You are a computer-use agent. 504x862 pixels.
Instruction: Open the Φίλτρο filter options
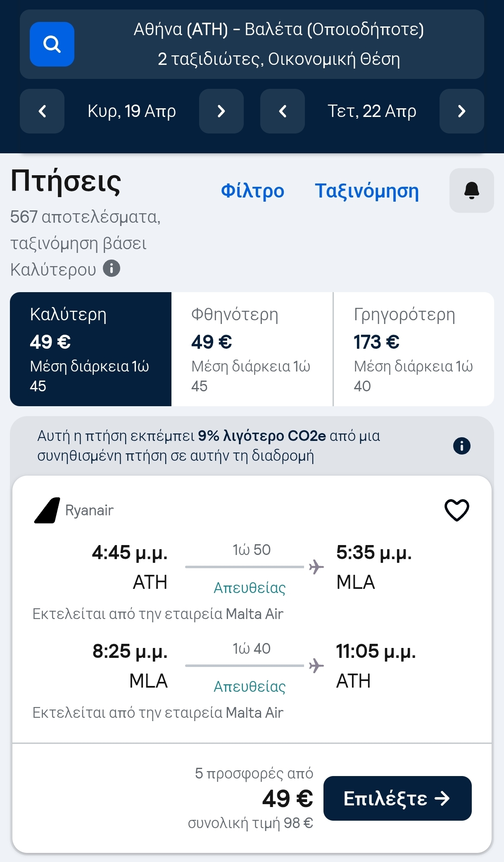click(x=252, y=191)
